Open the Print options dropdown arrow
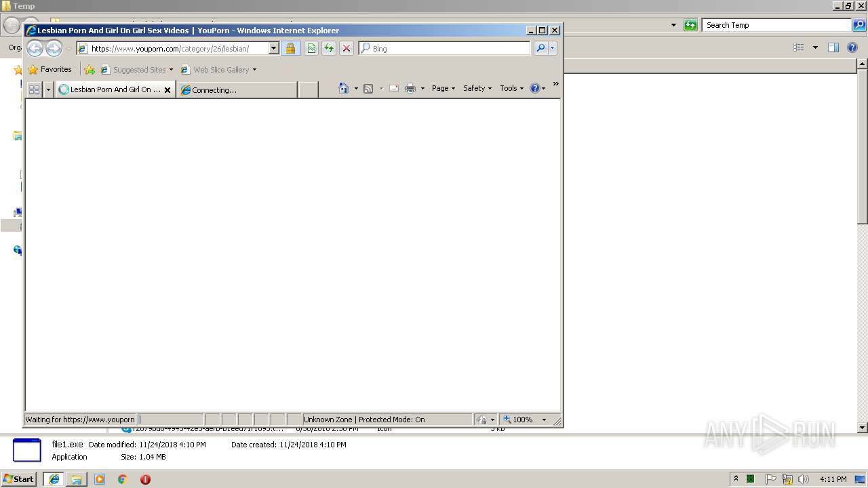868x488 pixels. coord(422,88)
